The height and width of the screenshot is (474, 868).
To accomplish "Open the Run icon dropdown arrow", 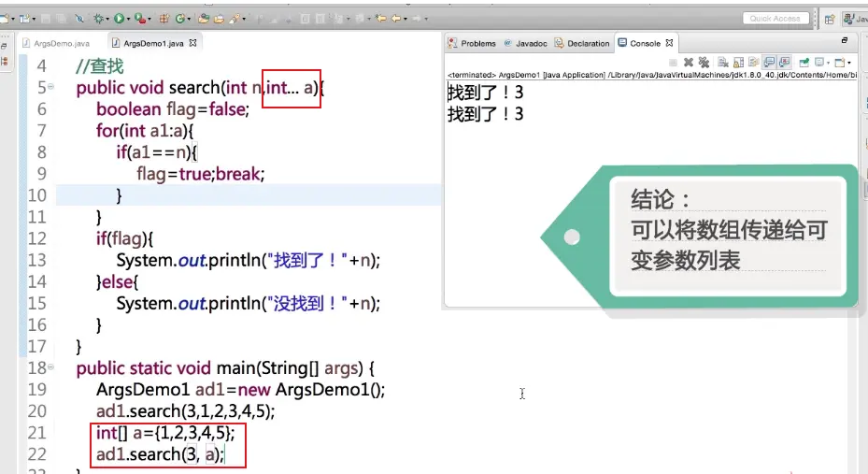I will pos(128,20).
